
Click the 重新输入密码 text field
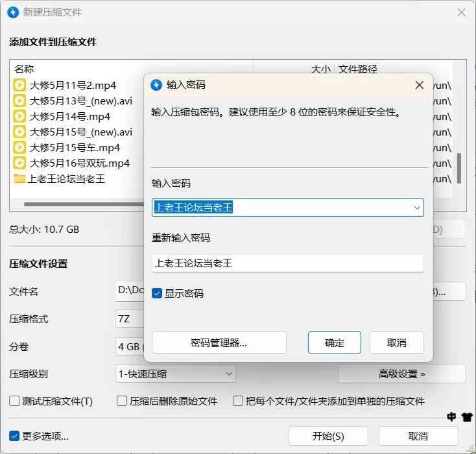click(x=287, y=263)
